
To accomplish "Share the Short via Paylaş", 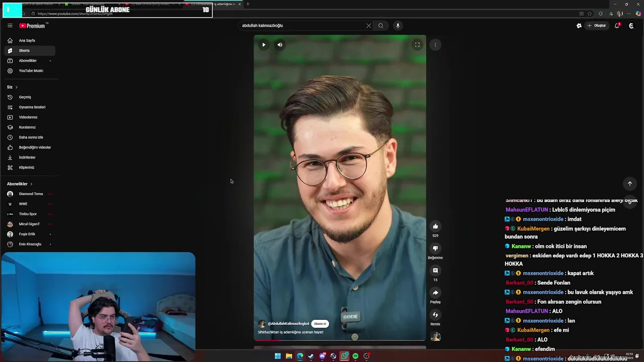I will click(435, 293).
